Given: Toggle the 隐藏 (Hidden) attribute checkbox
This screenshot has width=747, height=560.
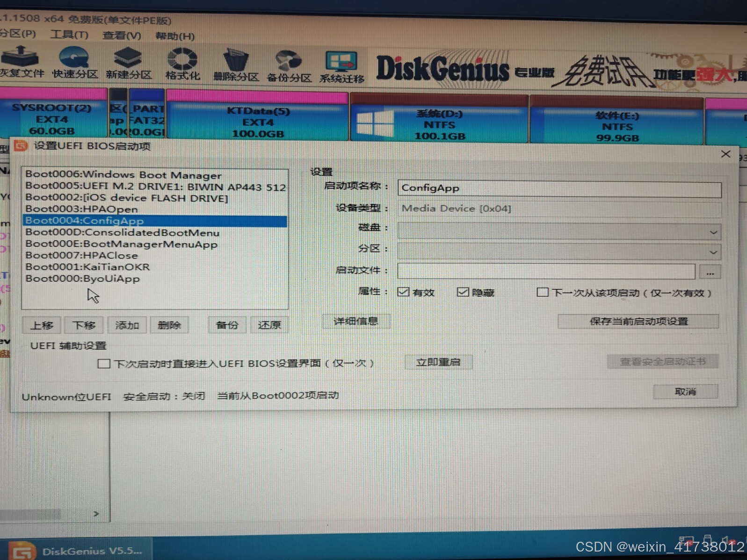Looking at the screenshot, I should click(x=463, y=292).
